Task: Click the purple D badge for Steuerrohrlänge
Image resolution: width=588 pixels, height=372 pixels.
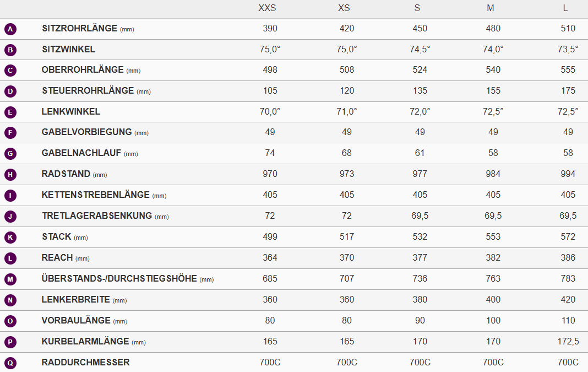Action: coord(10,91)
